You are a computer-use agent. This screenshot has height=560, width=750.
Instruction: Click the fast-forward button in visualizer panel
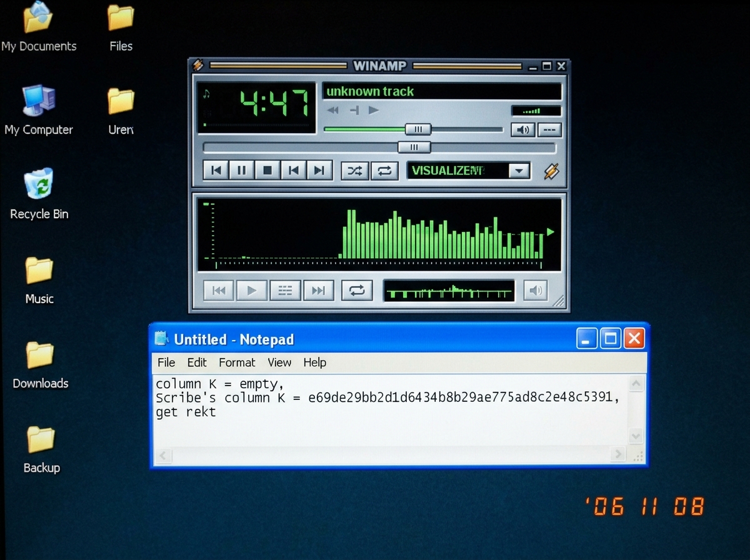318,290
